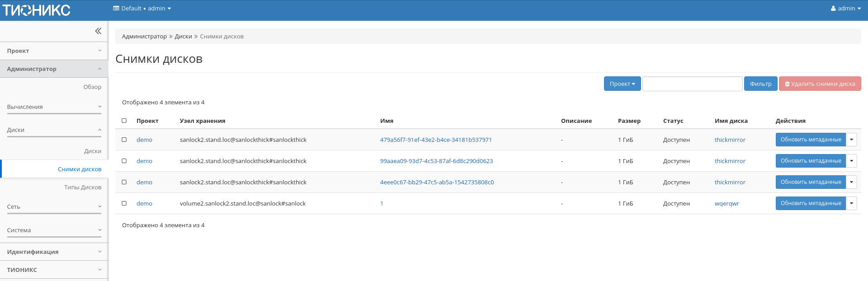The image size is (868, 281).
Task: Expand the Идентификация panel
Action: click(x=54, y=252)
